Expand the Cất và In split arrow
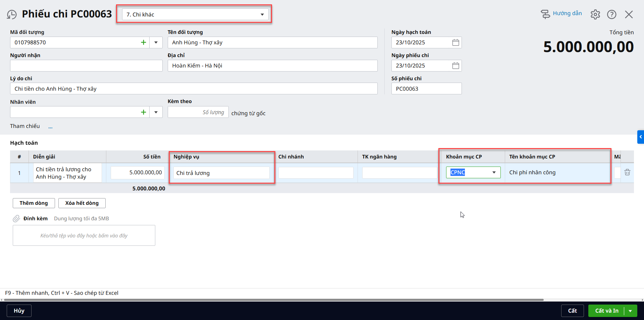Viewport: 644px width, 320px height. click(630, 311)
